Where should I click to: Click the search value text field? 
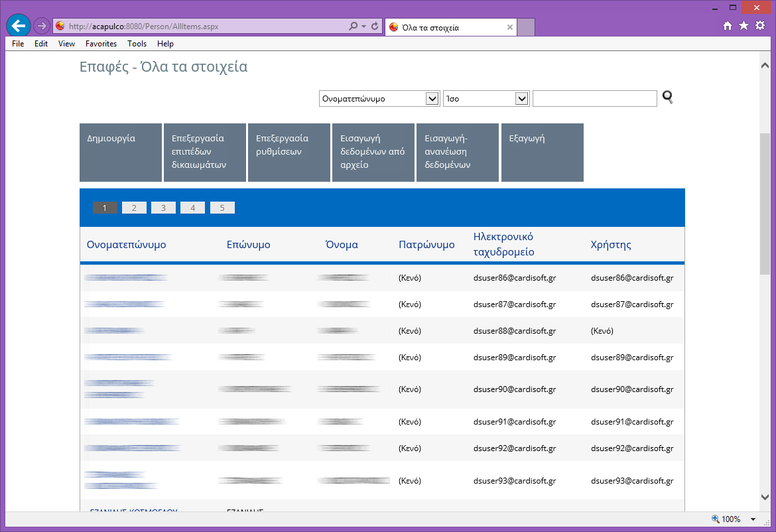click(x=595, y=98)
